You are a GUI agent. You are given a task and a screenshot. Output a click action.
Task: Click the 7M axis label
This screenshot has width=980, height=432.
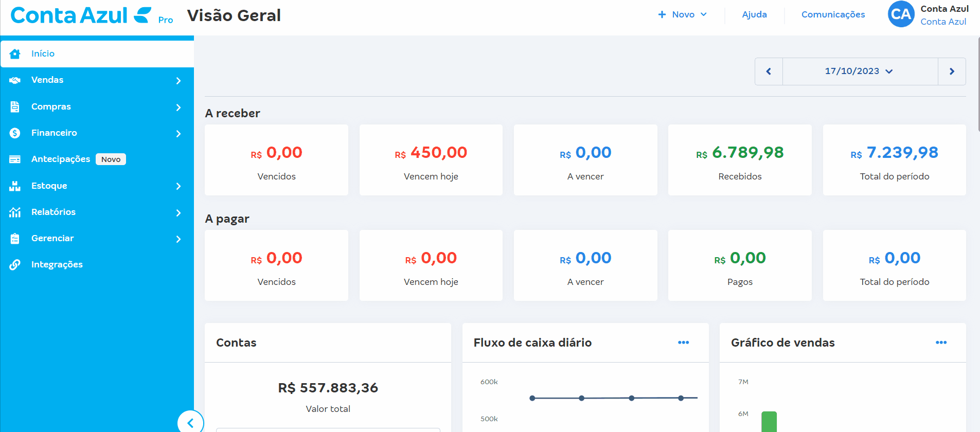tap(743, 382)
